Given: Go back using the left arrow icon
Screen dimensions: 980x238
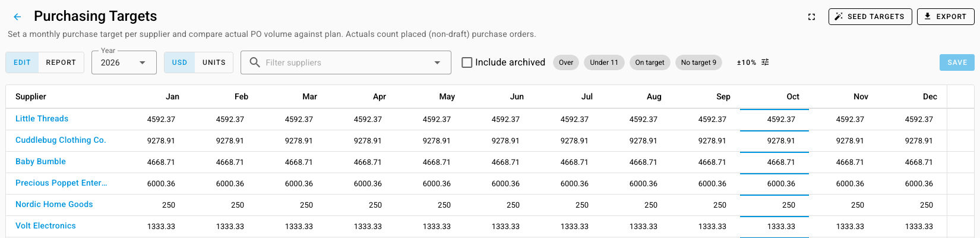Looking at the screenshot, I should tap(17, 17).
